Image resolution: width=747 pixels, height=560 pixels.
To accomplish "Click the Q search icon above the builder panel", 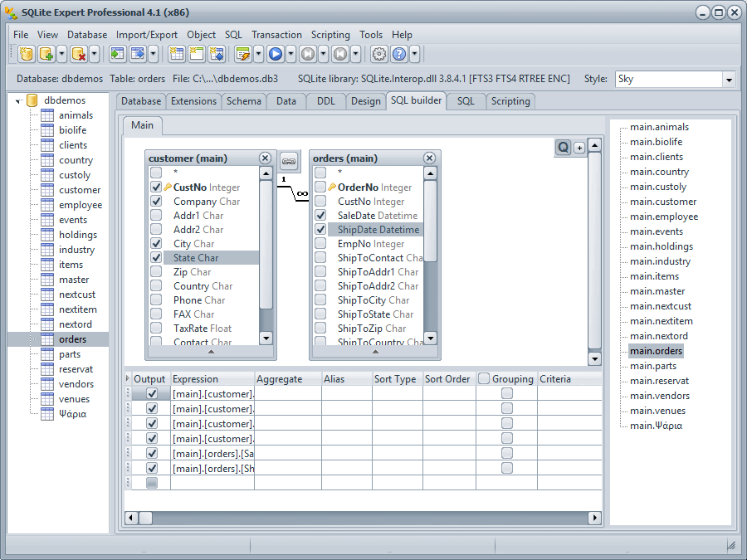I will (563, 146).
